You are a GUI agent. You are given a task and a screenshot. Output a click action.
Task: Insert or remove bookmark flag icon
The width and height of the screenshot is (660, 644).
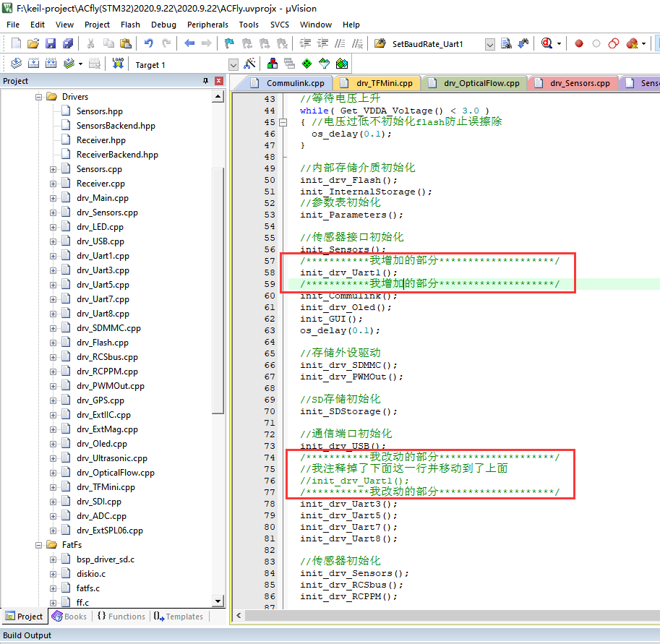click(229, 43)
